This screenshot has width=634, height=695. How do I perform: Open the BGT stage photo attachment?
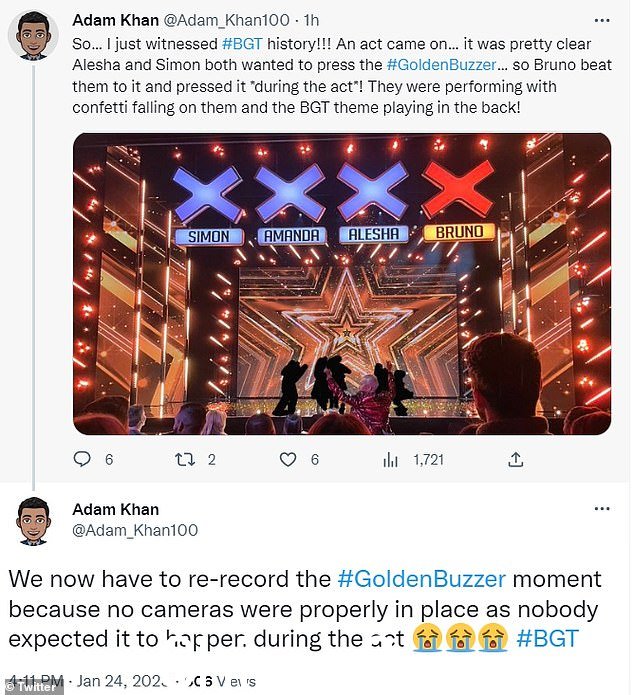coord(342,284)
